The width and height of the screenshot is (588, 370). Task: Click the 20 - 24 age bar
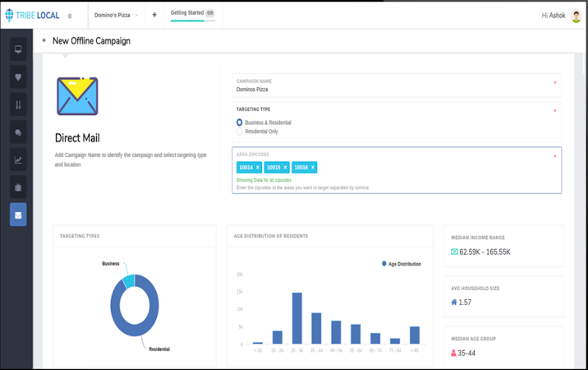(278, 337)
